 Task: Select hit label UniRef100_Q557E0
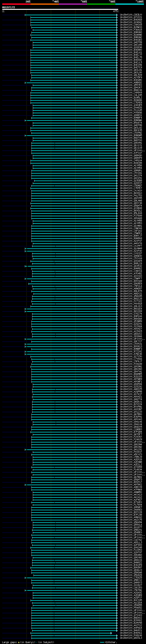pyautogui.click(x=131, y=85)
